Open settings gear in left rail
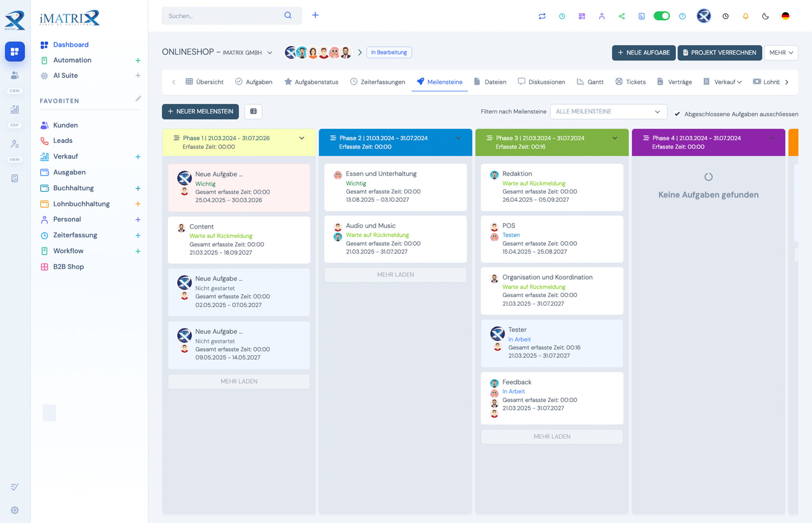This screenshot has height=523, width=812. click(x=15, y=510)
